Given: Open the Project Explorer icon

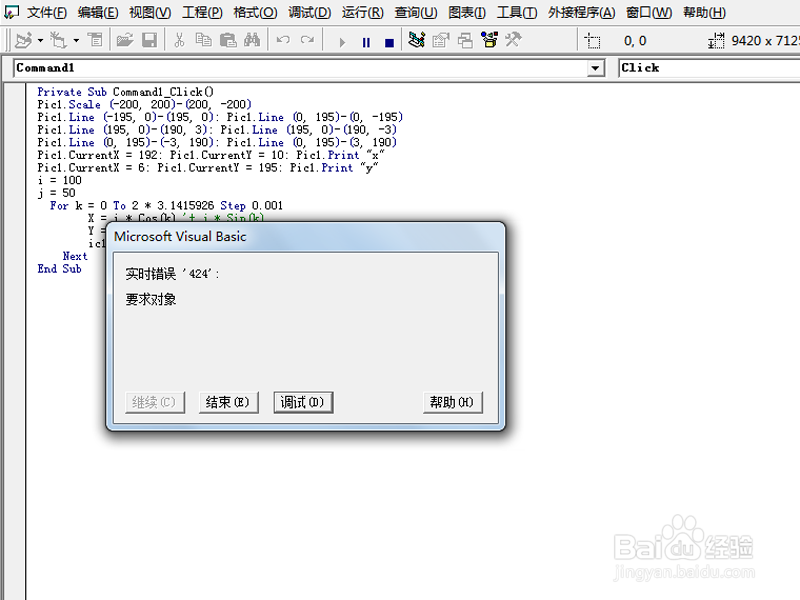Looking at the screenshot, I should (417, 40).
